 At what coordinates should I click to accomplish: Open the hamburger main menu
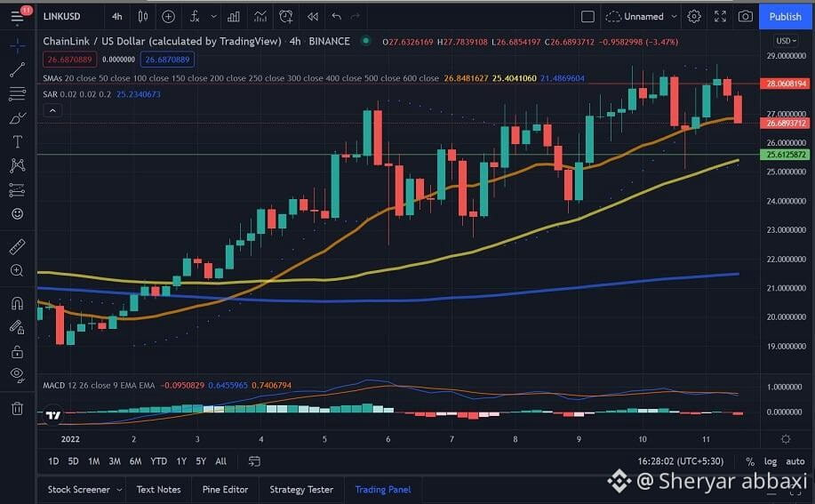point(17,17)
